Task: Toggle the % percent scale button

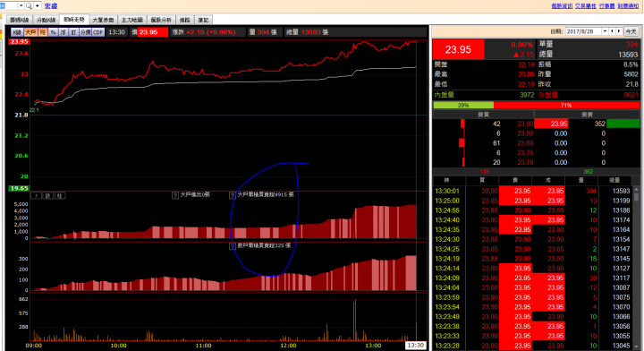Action: click(x=53, y=32)
